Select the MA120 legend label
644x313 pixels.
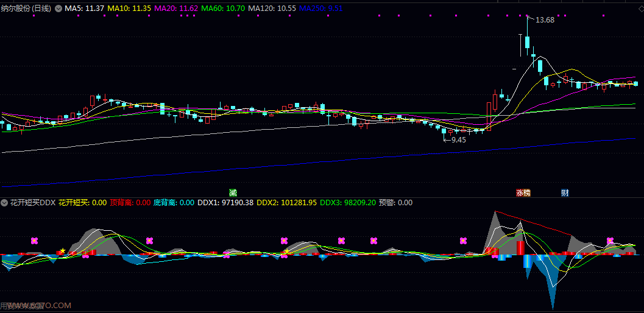(272, 9)
